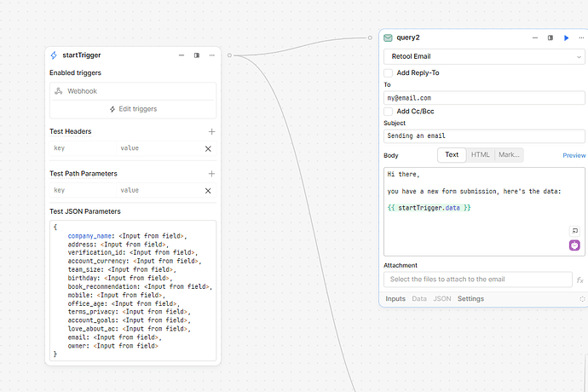Click the owner line in JSON

(x=112, y=346)
